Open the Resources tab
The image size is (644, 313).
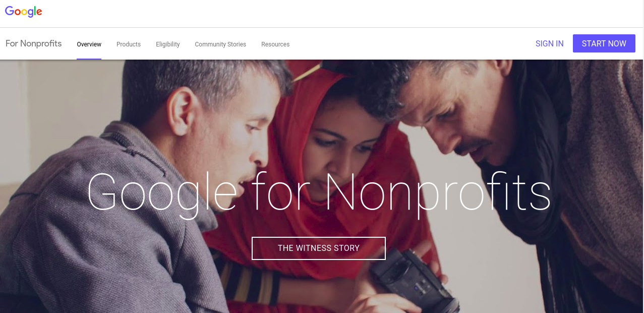[x=275, y=44]
